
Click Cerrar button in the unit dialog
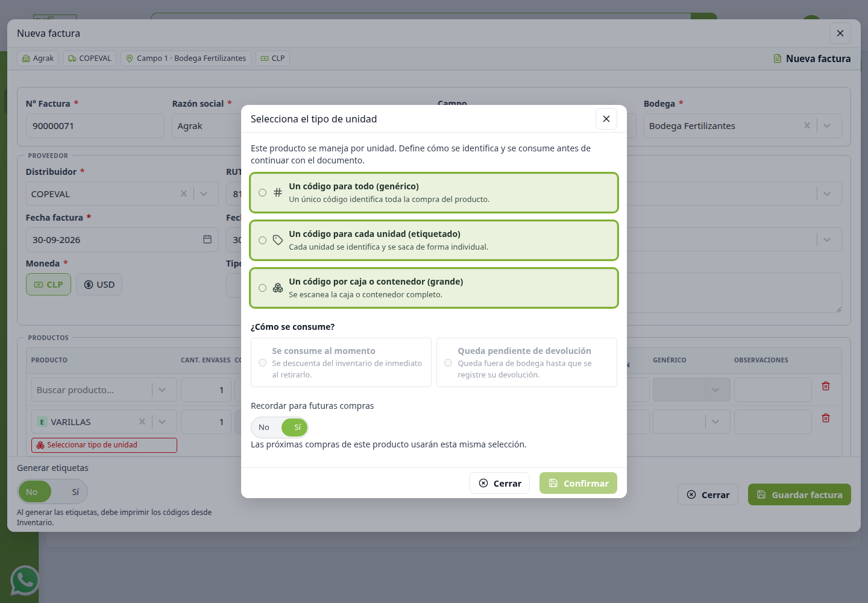click(x=500, y=483)
